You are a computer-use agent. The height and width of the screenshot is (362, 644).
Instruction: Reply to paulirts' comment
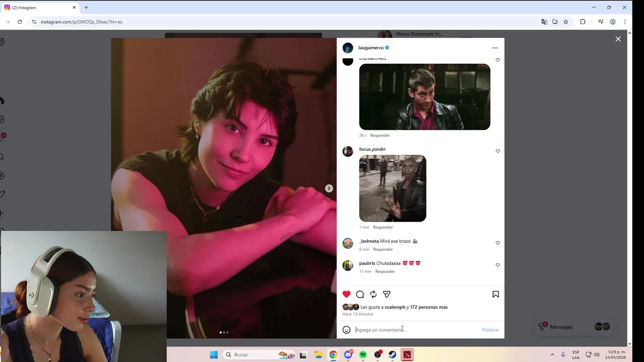[385, 271]
